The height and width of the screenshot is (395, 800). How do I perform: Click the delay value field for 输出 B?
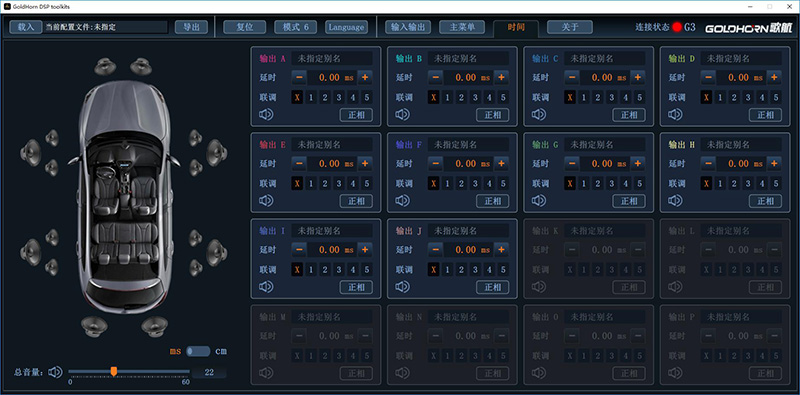[x=469, y=78]
